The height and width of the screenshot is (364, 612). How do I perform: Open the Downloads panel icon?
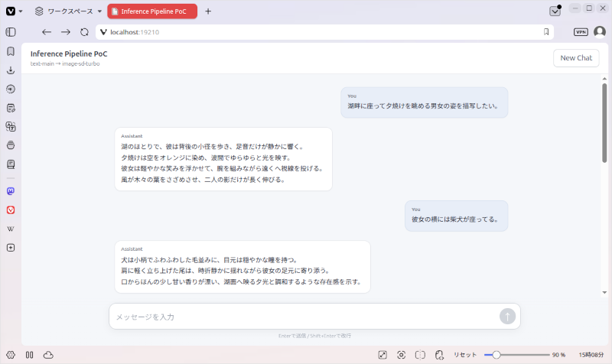(x=11, y=70)
